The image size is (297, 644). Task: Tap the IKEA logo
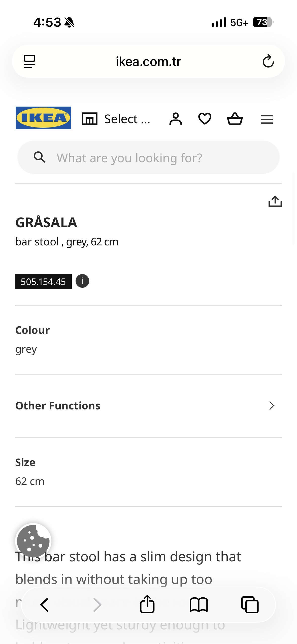pos(43,118)
